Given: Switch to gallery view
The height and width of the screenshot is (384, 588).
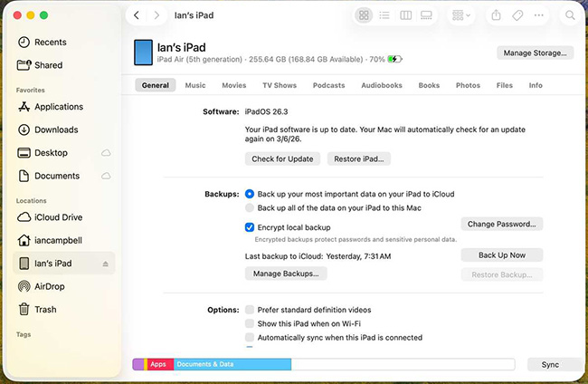Looking at the screenshot, I should click(426, 15).
